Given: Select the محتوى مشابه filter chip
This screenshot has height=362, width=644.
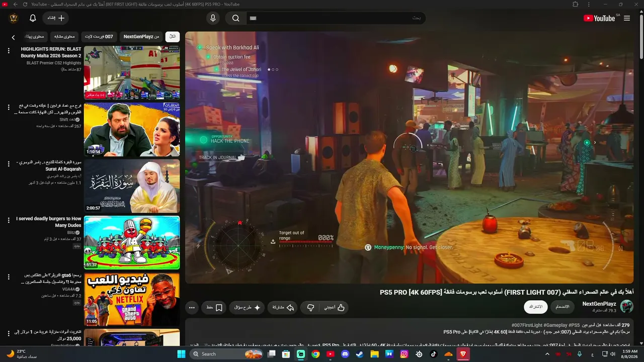Looking at the screenshot, I should [x=64, y=37].
